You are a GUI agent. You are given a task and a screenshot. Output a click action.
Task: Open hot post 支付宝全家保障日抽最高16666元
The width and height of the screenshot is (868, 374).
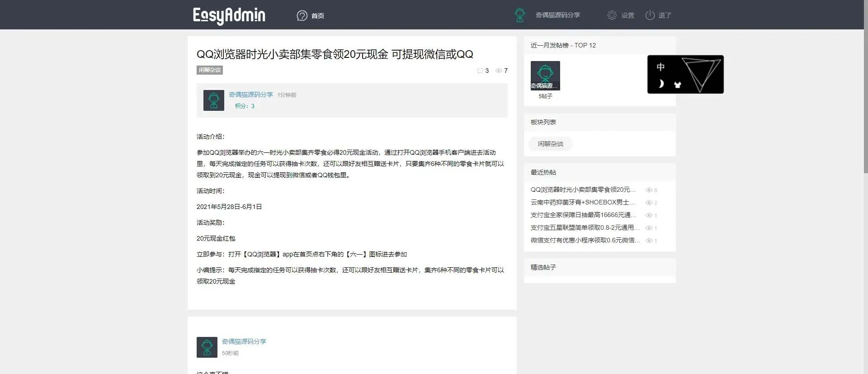click(583, 215)
